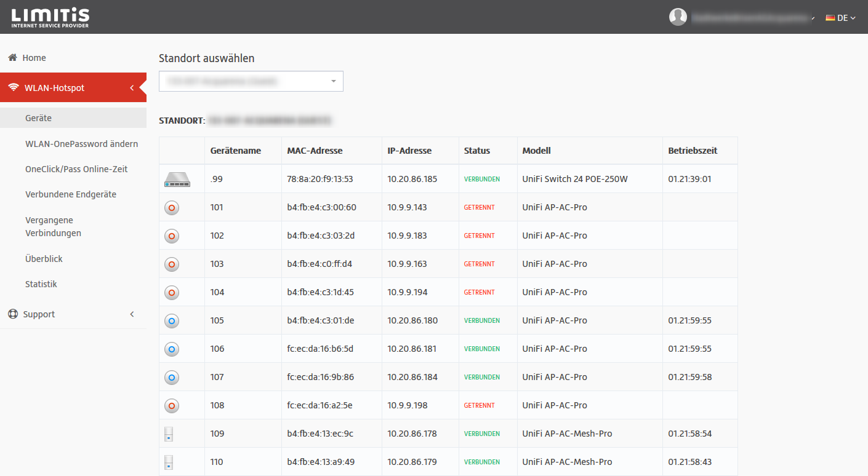This screenshot has width=868, height=476.
Task: Go to Home in the sidebar
Action: click(x=34, y=58)
